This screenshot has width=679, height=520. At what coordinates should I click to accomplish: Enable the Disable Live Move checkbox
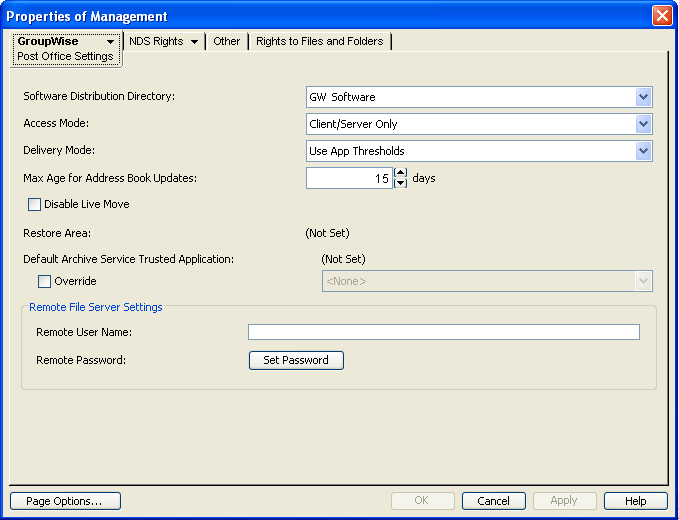click(35, 205)
